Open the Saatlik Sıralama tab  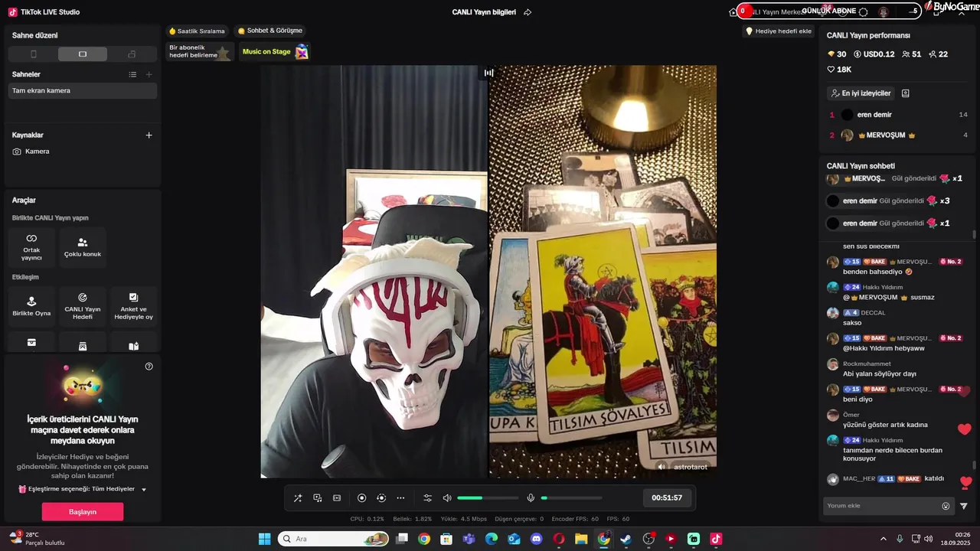coord(197,31)
